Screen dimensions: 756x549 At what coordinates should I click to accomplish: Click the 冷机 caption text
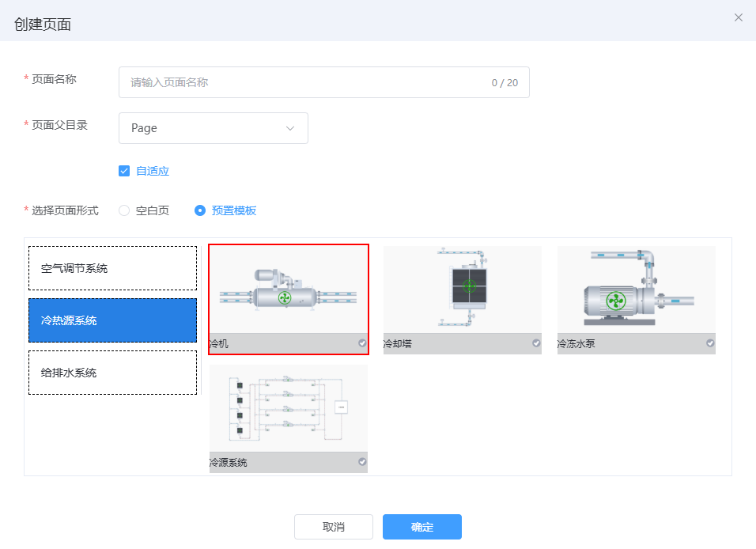pos(219,343)
